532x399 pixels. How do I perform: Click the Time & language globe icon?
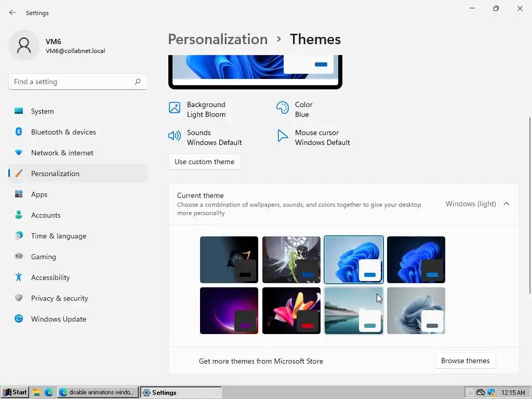[19, 235]
